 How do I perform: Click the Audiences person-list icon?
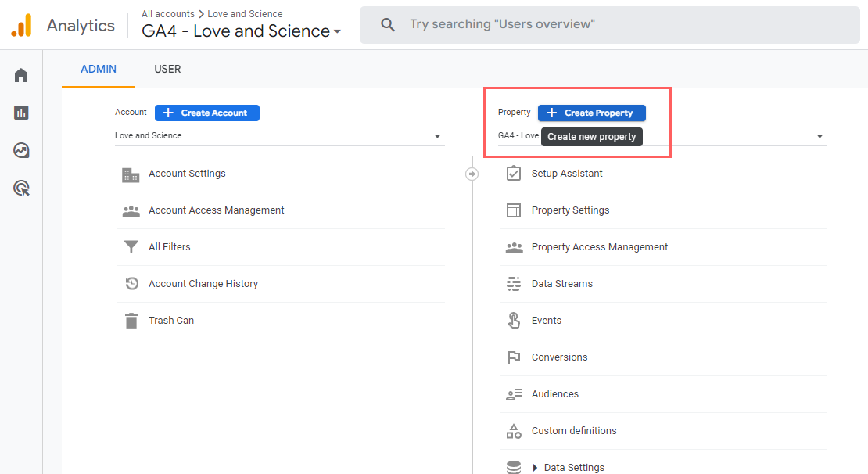click(x=514, y=394)
